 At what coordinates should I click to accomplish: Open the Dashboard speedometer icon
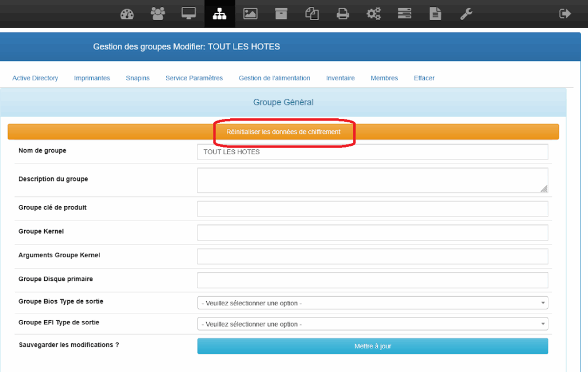tap(127, 14)
